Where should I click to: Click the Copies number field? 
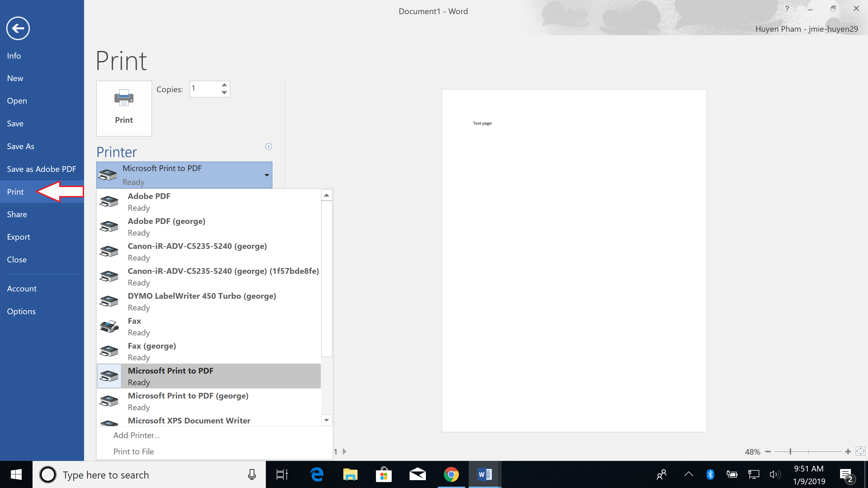[x=205, y=89]
